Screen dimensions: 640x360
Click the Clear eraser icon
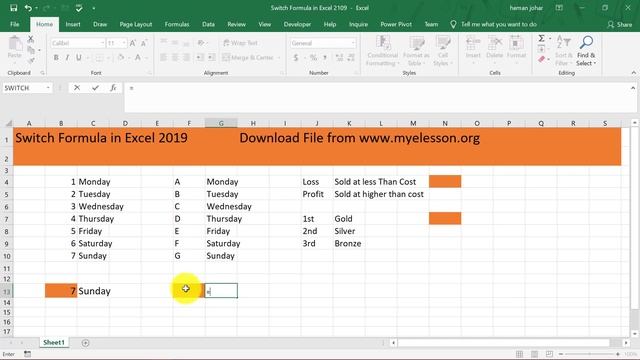(542, 60)
